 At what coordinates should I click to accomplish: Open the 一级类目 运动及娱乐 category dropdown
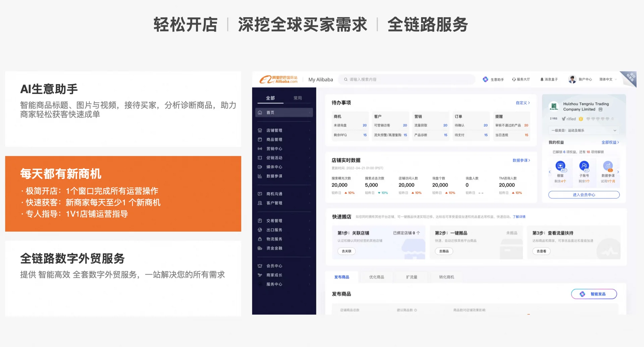[x=584, y=130]
